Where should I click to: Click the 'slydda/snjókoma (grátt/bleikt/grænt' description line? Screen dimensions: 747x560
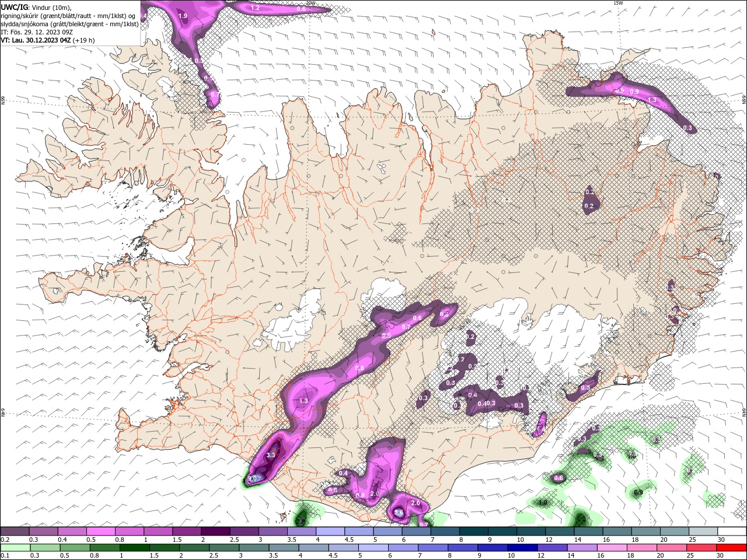coord(70,24)
